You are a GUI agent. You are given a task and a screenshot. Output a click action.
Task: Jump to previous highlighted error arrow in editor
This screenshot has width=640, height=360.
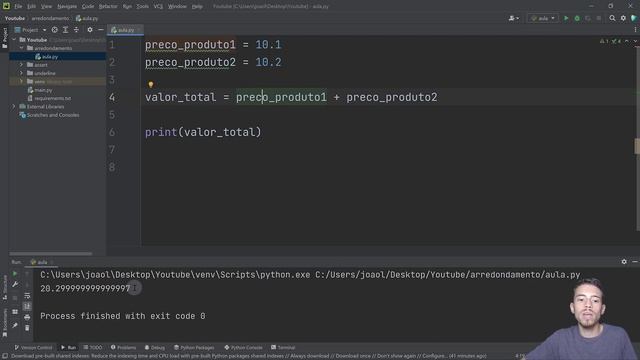[x=627, y=41]
